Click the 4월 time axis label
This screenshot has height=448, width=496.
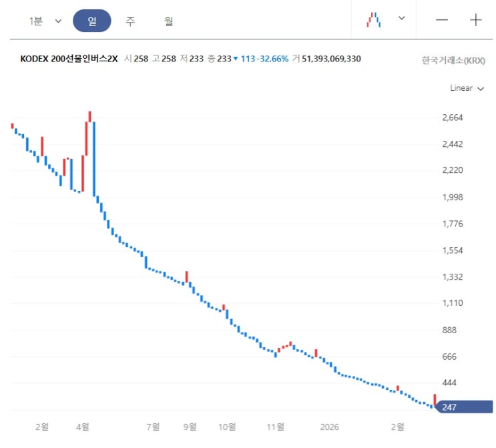coord(83,427)
